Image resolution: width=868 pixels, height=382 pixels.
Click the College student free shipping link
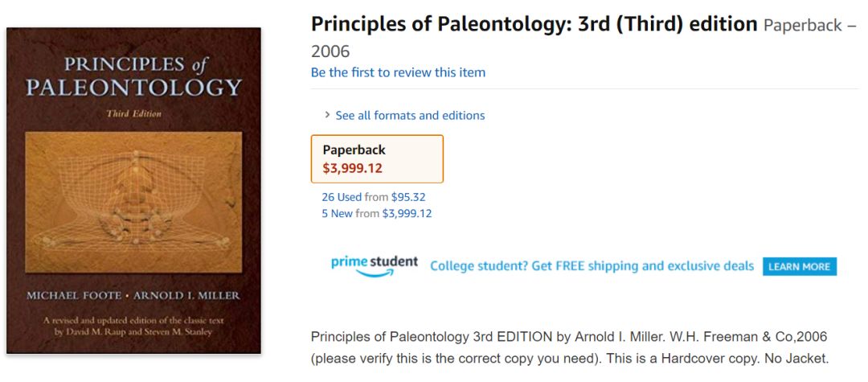pyautogui.click(x=592, y=266)
